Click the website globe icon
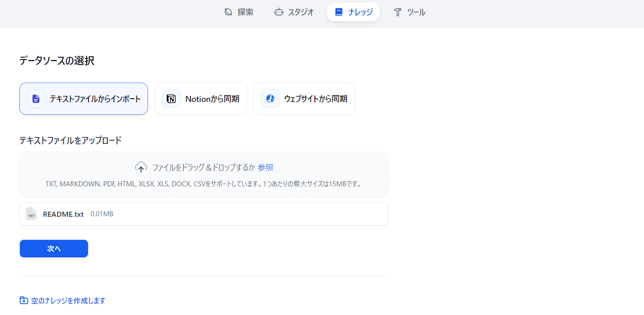Viewport: 644px width, 315px height. (x=270, y=99)
